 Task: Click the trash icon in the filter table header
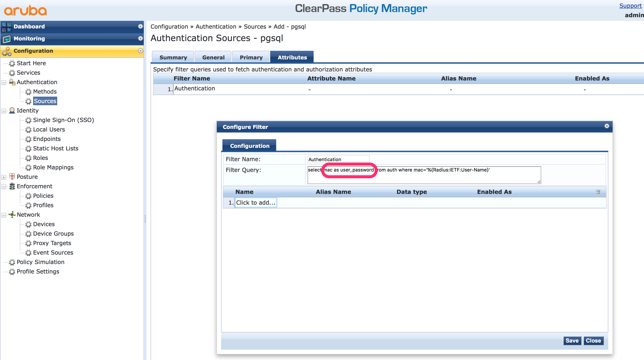click(598, 192)
